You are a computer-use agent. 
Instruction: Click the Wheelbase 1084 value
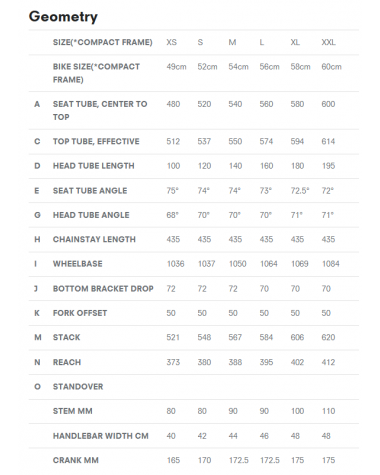pyautogui.click(x=331, y=264)
